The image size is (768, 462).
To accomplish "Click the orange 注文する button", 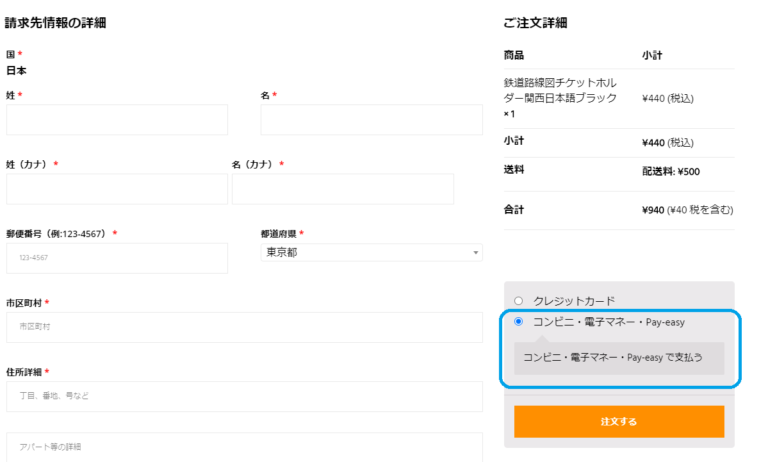I will coord(619,421).
